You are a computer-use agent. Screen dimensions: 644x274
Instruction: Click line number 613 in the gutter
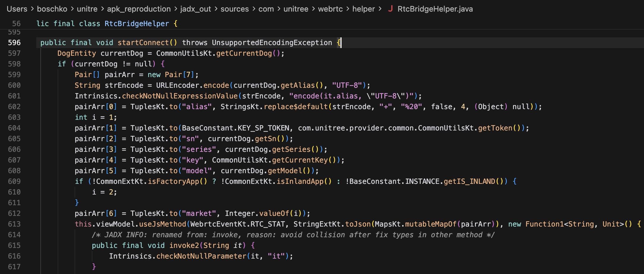tap(14, 224)
